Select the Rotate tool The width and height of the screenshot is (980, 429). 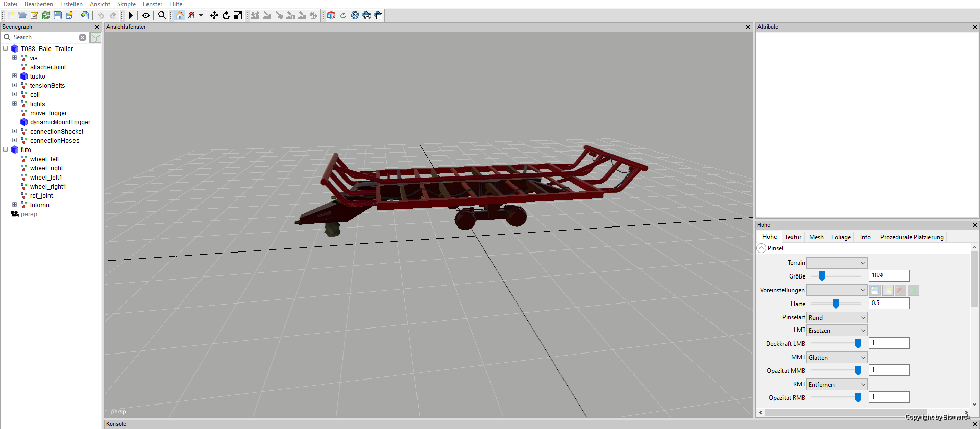tap(226, 15)
